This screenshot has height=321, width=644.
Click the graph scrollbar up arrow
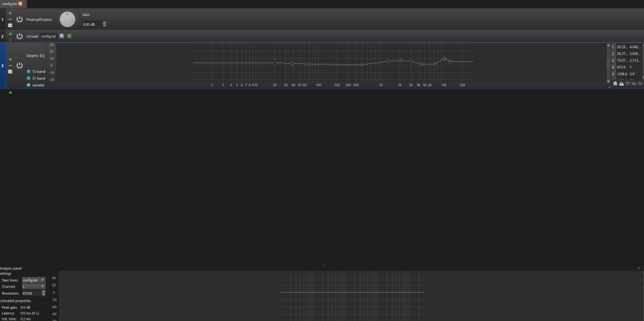(x=609, y=46)
